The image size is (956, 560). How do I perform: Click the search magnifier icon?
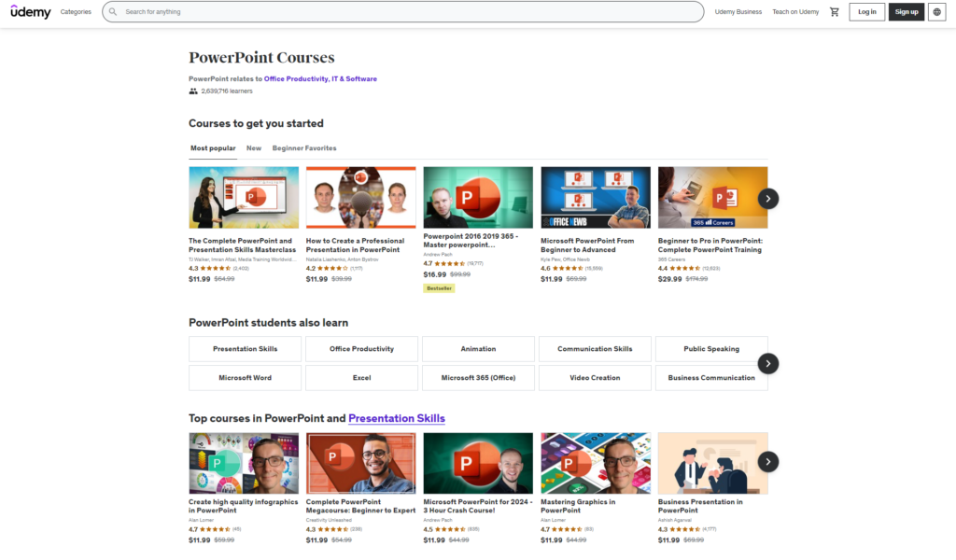112,11
